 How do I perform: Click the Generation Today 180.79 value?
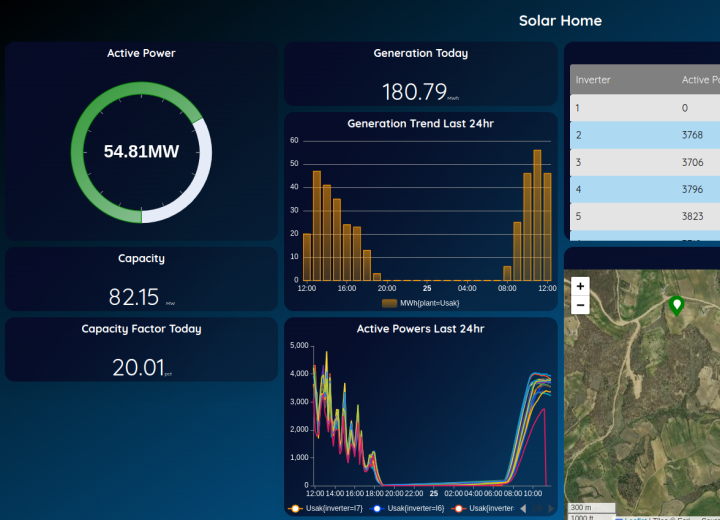coord(415,92)
